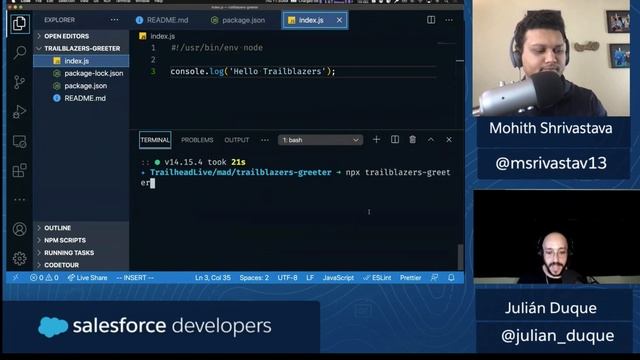Expand the RUNNING TASKS section
Screen dimensions: 640x360
click(x=82, y=253)
